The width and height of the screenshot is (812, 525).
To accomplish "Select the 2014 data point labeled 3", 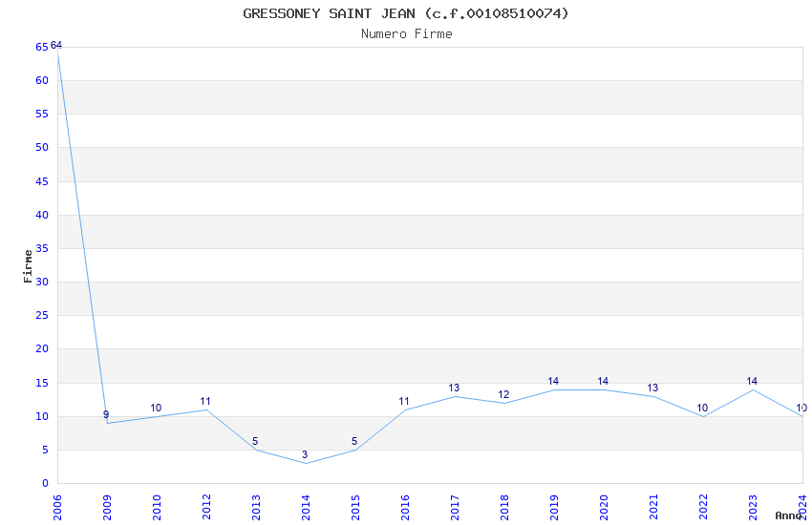I will (x=306, y=463).
